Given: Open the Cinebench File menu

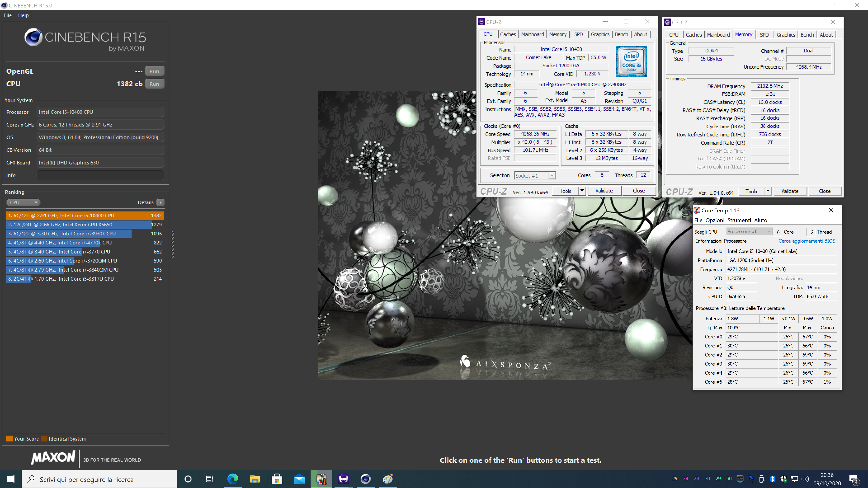Looking at the screenshot, I should click(7, 15).
